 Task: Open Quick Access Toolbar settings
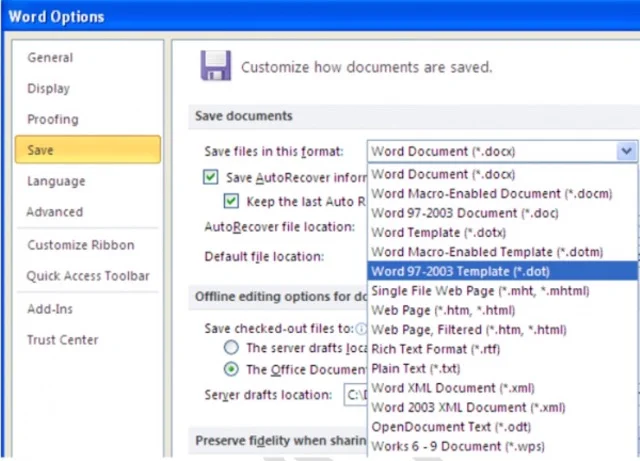point(88,276)
